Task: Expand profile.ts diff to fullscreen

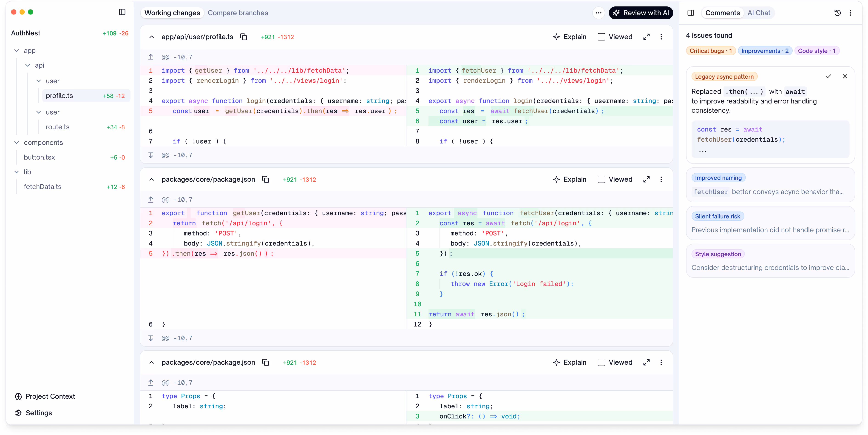Action: (x=646, y=37)
